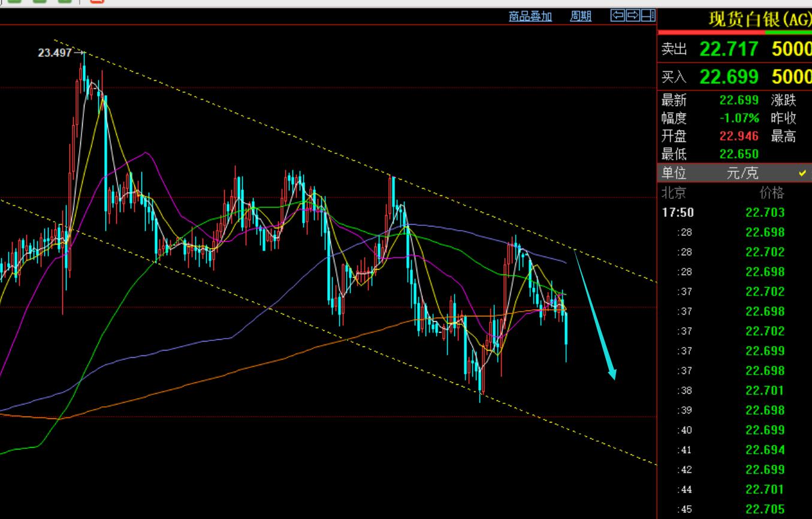Click the right arrow navigation icon
The image size is (812, 519).
coord(632,16)
